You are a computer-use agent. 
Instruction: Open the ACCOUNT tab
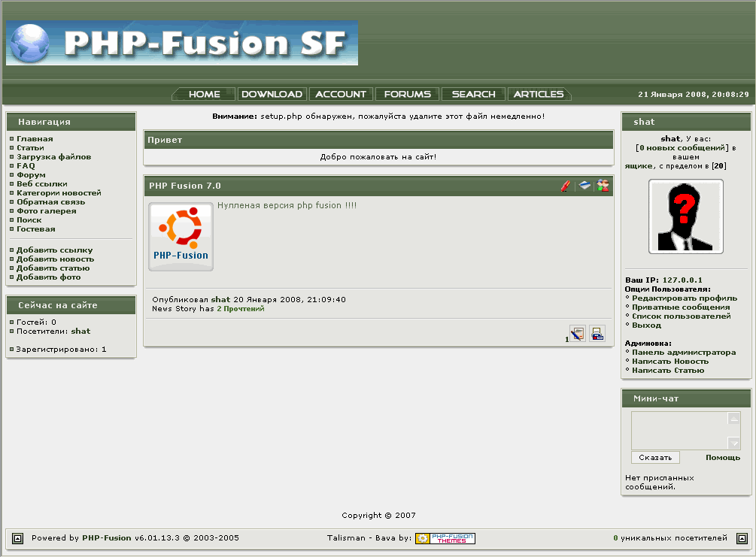tap(341, 94)
